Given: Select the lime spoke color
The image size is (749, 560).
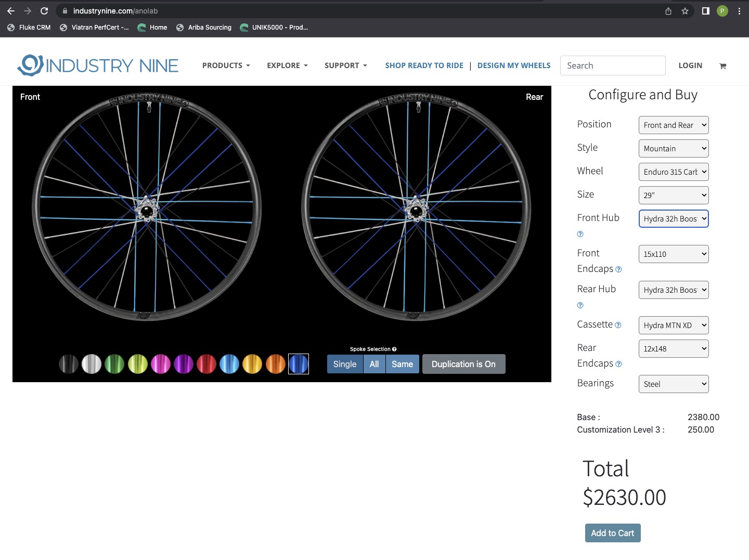Looking at the screenshot, I should coord(138,364).
